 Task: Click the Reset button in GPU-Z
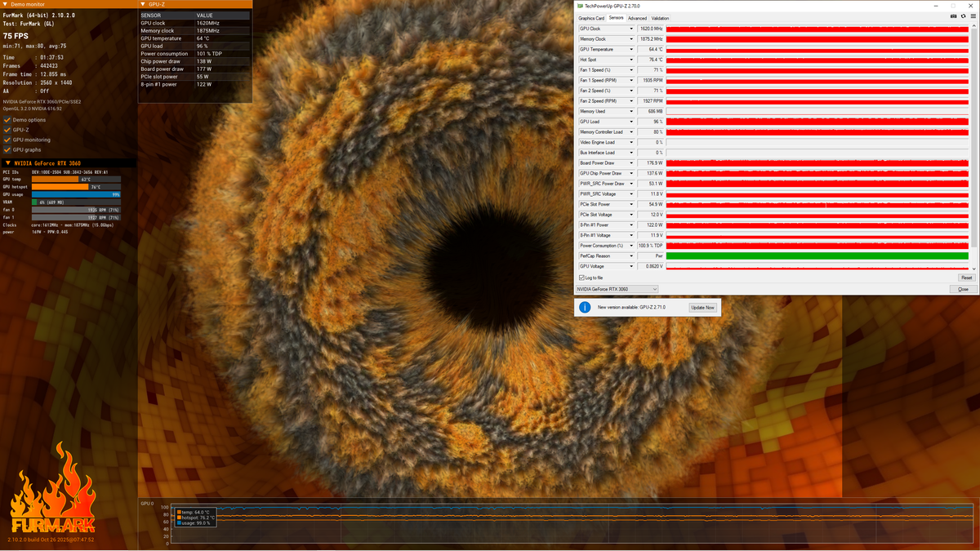[x=966, y=278]
